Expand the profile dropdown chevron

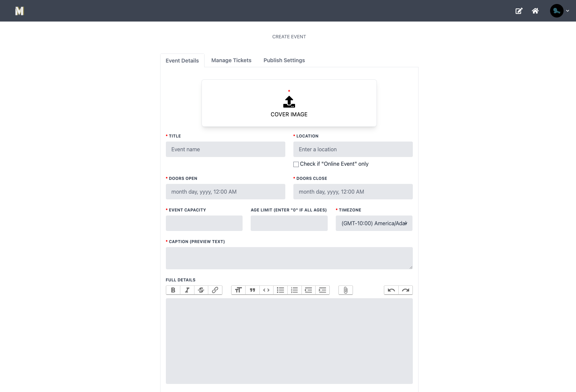coord(568,11)
